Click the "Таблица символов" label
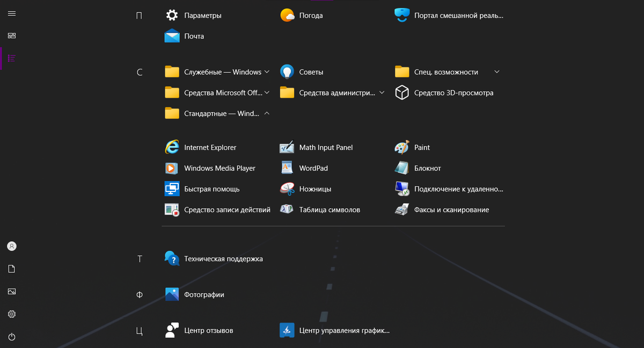644x348 pixels. [330, 210]
